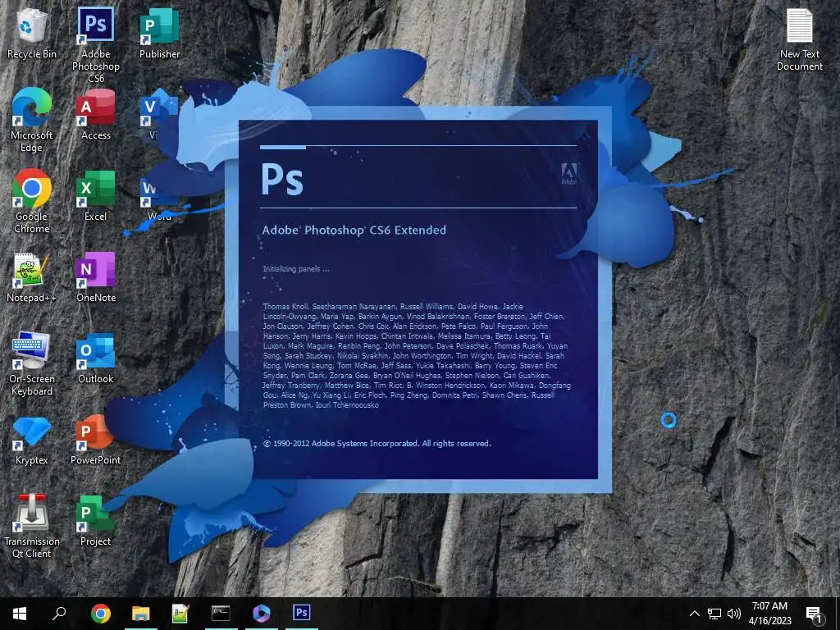Image resolution: width=840 pixels, height=630 pixels.
Task: Select the Access desktop shortcut
Action: 96,115
